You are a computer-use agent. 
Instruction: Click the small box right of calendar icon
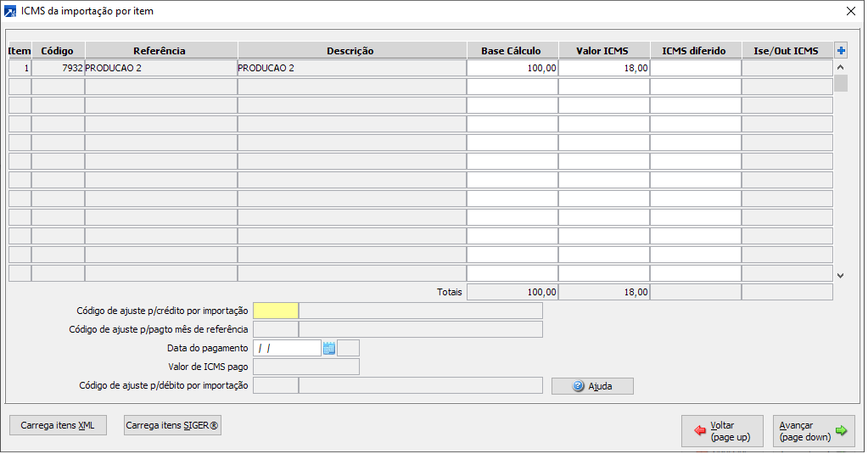point(348,348)
